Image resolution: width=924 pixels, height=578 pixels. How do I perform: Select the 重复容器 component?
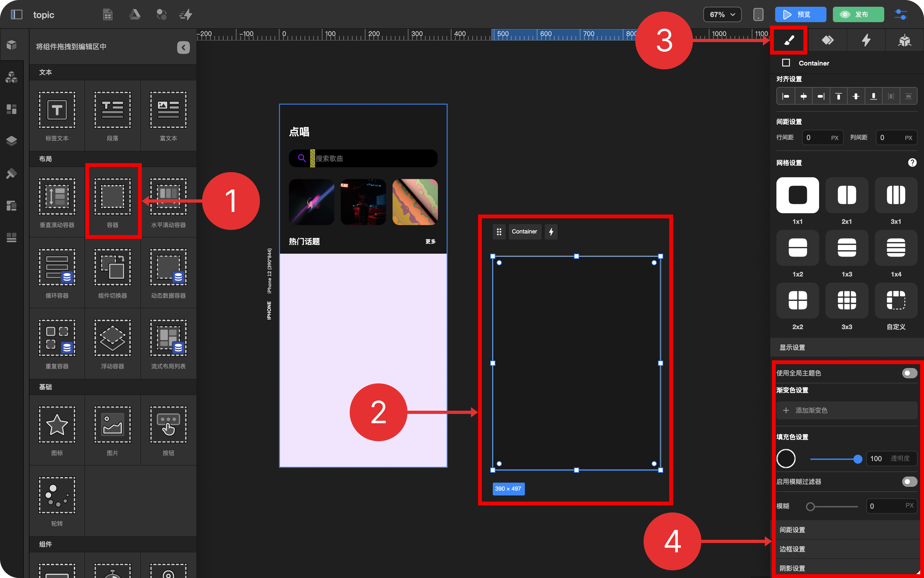[57, 344]
